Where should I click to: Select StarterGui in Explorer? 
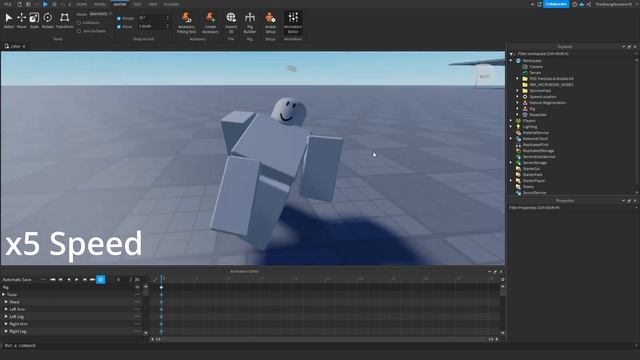coord(531,169)
